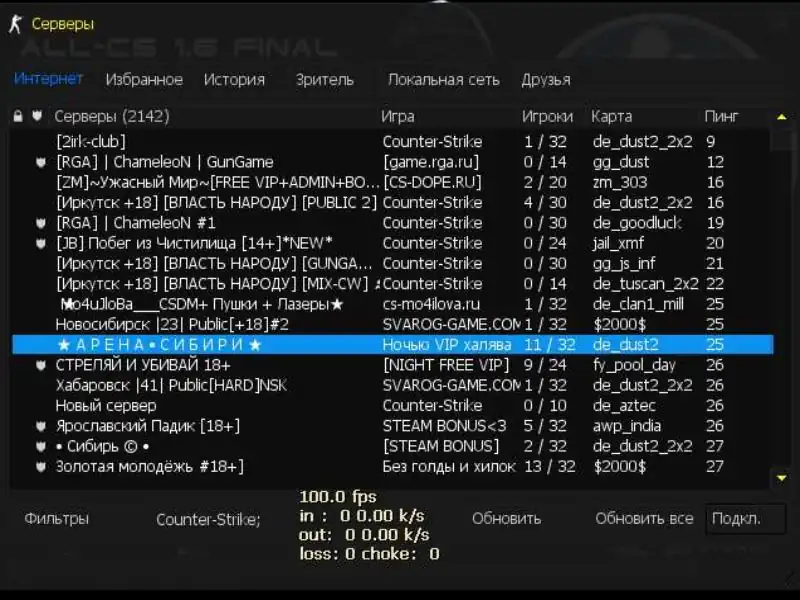
Task: Click shield icon beside СТРЕЛЯЙ И УБИВАЙ 18+
Action: coord(41,365)
